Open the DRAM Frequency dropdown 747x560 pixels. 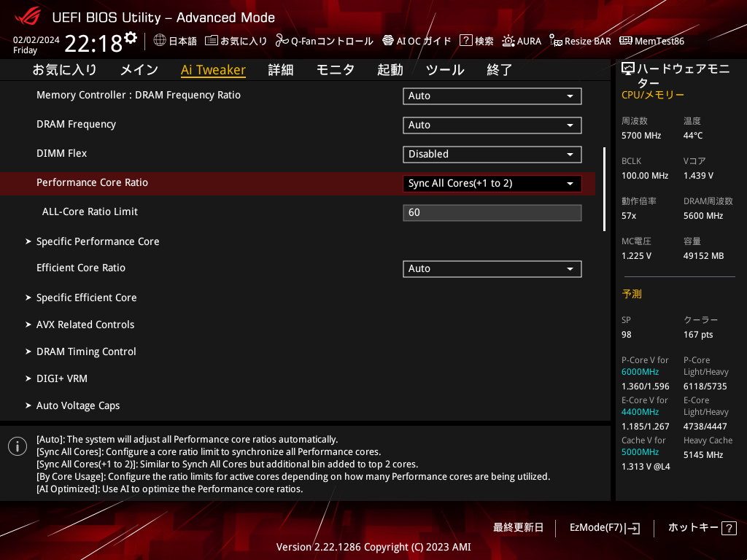(492, 125)
